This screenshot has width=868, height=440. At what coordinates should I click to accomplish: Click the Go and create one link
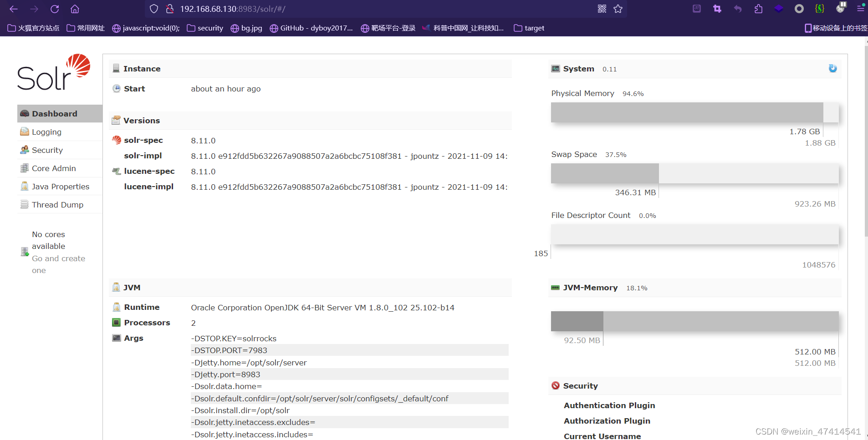coord(59,258)
